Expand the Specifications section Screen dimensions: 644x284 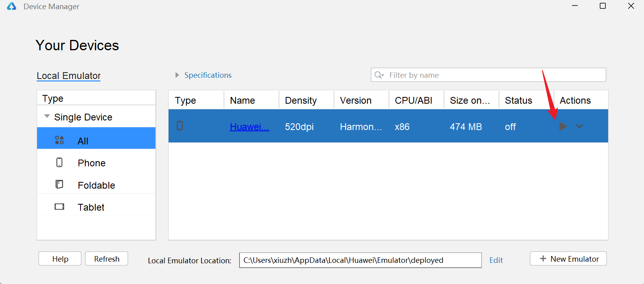(x=177, y=75)
